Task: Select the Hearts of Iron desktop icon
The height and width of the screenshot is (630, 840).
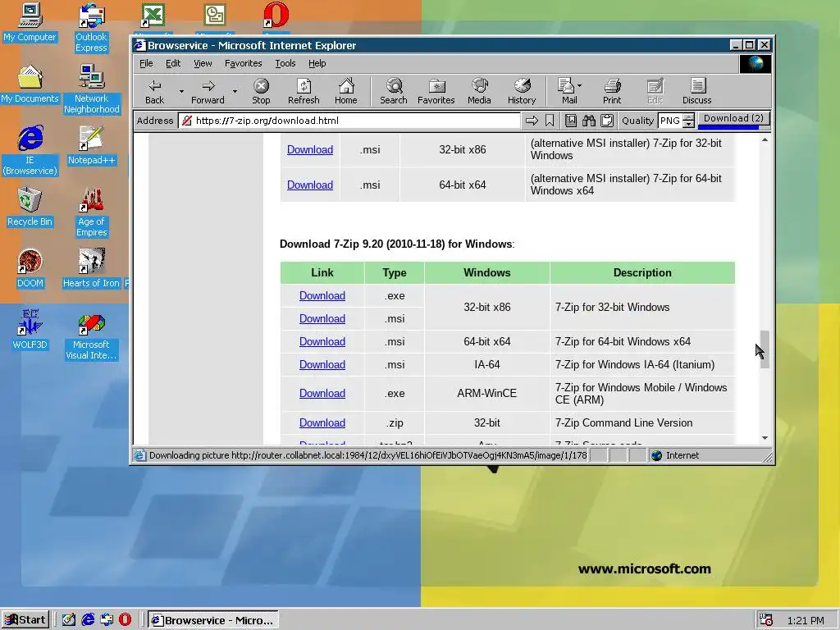Action: click(91, 268)
